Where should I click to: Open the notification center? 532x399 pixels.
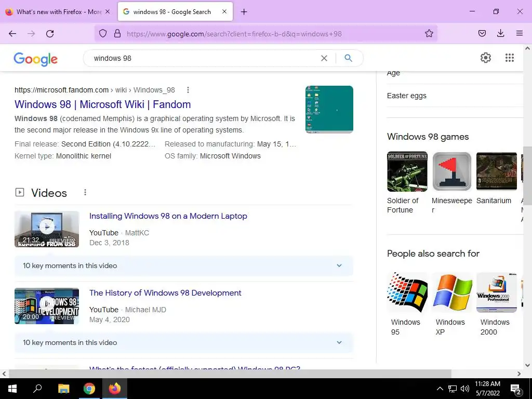click(515, 389)
